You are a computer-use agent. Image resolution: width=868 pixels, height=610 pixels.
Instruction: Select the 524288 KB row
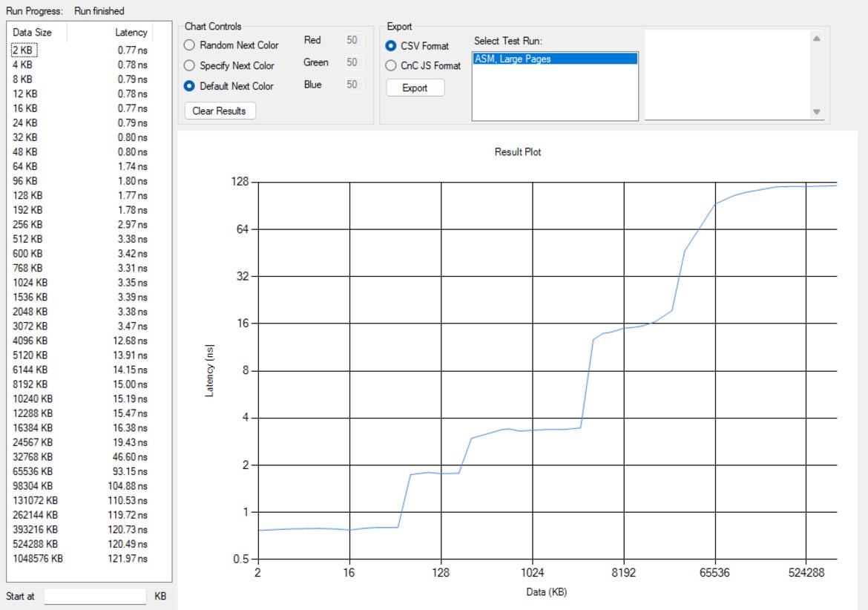pos(80,544)
